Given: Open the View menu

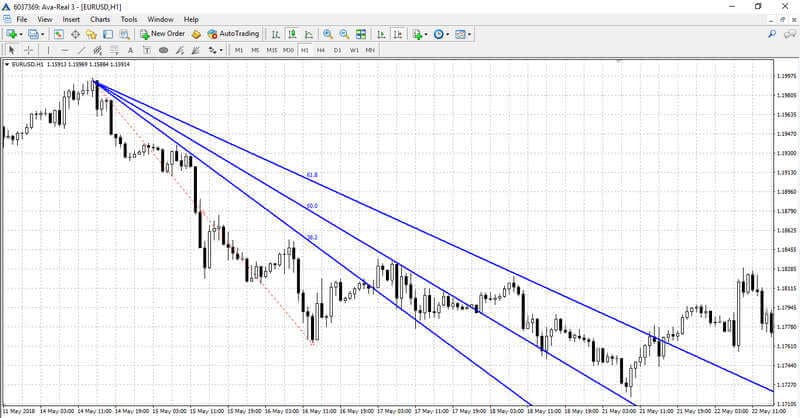Looking at the screenshot, I should click(45, 19).
